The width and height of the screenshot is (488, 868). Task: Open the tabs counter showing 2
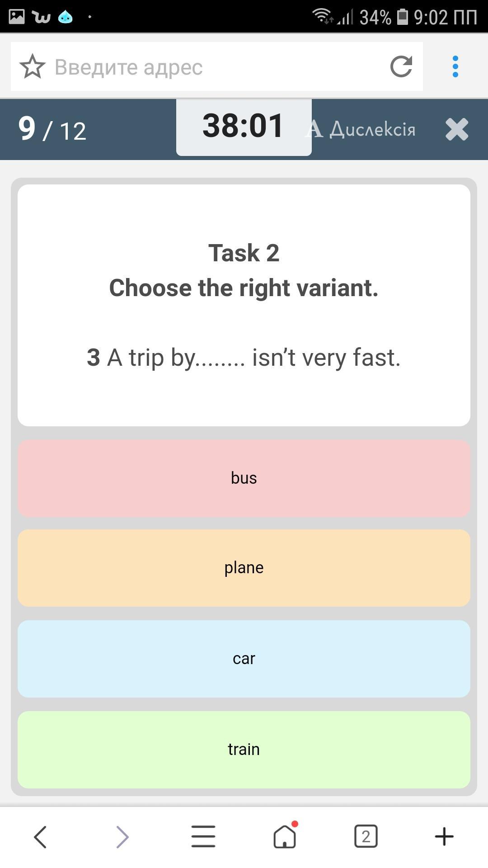[x=366, y=837]
